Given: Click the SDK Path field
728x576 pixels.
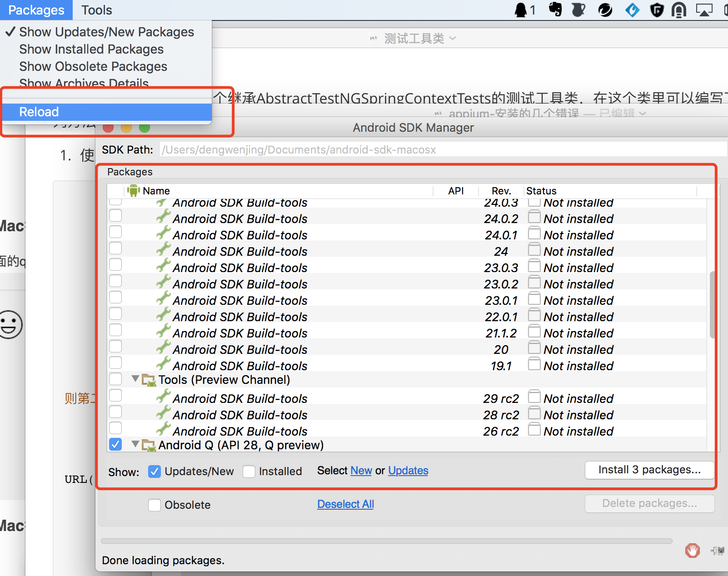Looking at the screenshot, I should pyautogui.click(x=444, y=150).
